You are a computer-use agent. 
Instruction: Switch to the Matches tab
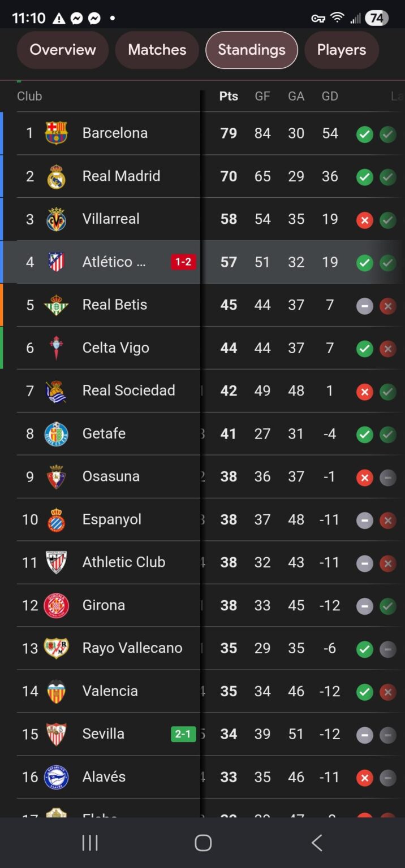coord(157,50)
